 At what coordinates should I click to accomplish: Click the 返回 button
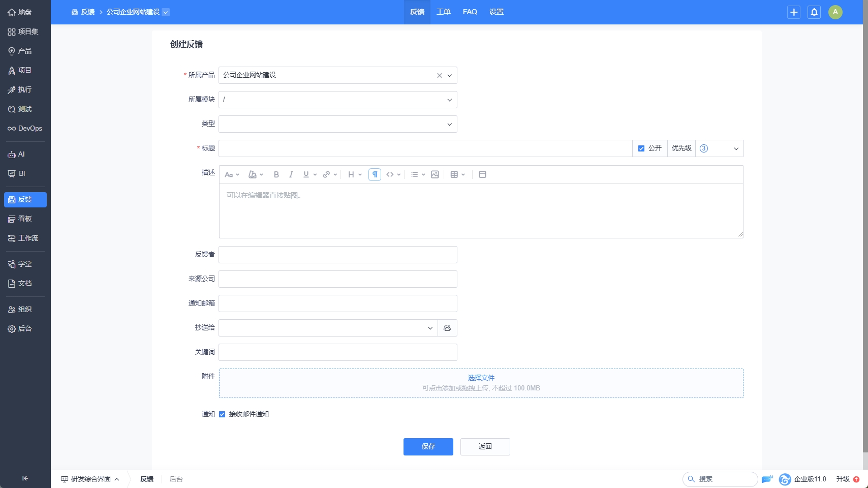[x=485, y=447]
